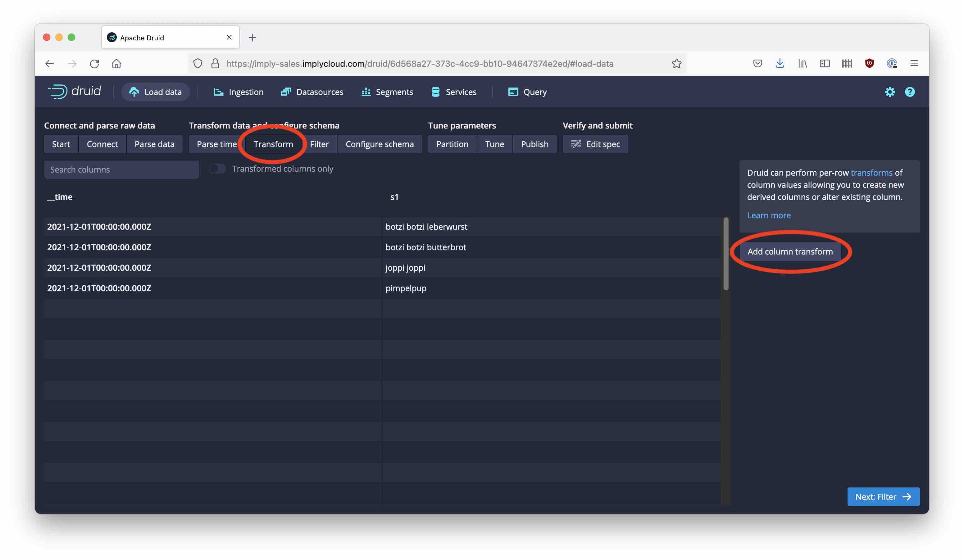Reload the page with refresh icon
The width and height of the screenshot is (964, 560).
point(94,63)
